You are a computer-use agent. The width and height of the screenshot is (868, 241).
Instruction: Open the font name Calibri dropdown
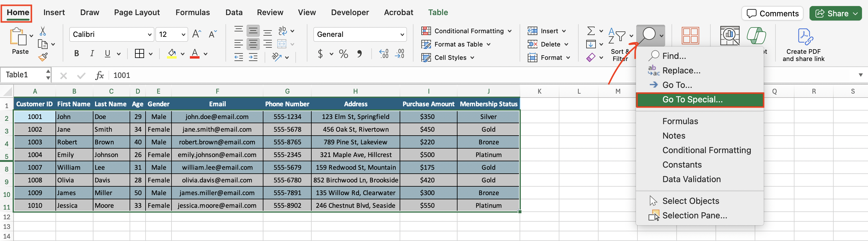click(149, 34)
